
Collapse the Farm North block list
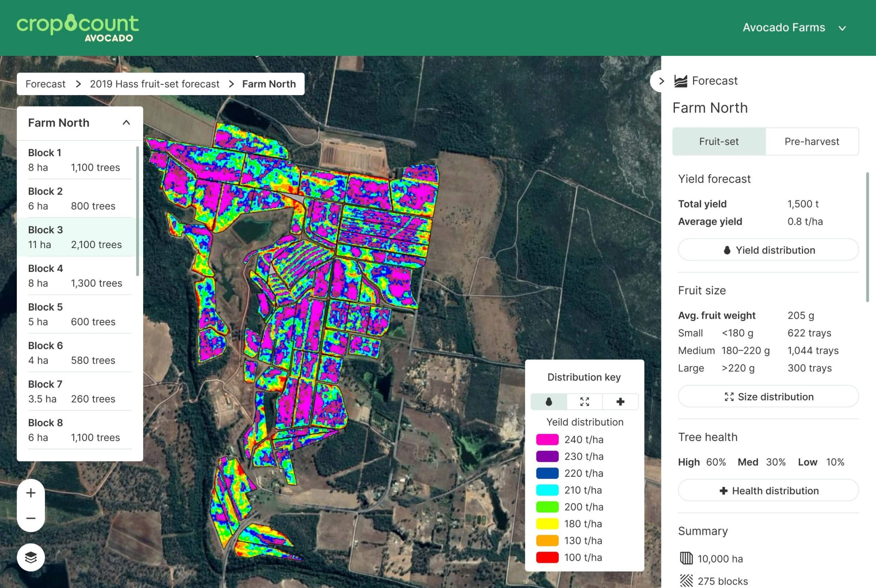pos(126,123)
